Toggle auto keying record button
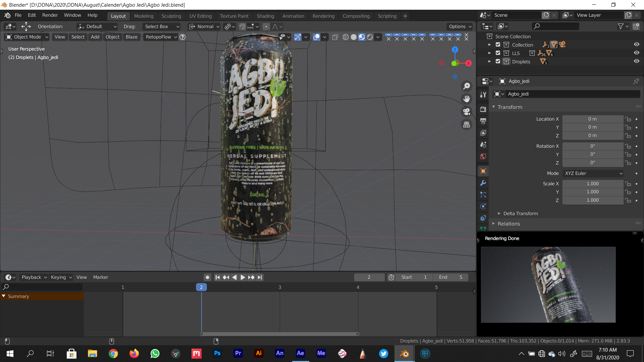644x362 pixels. click(x=207, y=277)
